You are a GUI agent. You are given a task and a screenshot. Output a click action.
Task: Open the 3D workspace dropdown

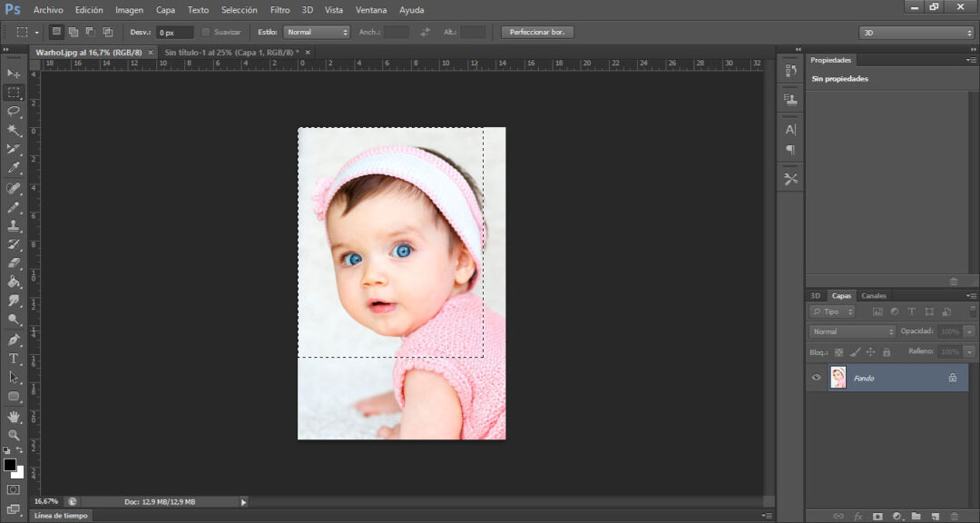coord(916,33)
